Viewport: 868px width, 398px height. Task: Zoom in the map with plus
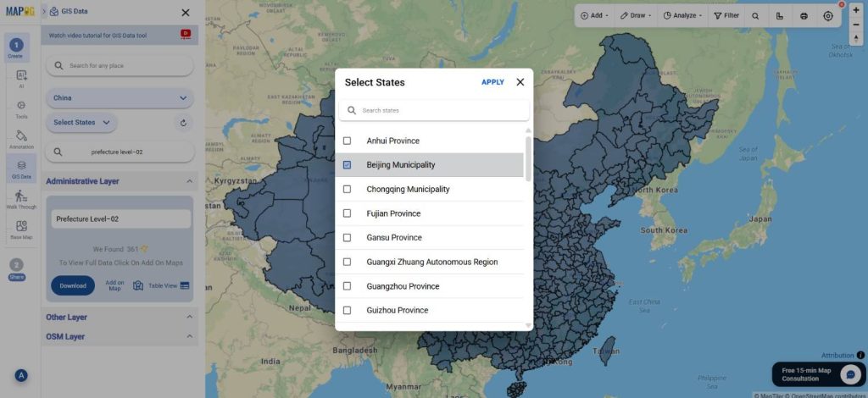point(856,10)
